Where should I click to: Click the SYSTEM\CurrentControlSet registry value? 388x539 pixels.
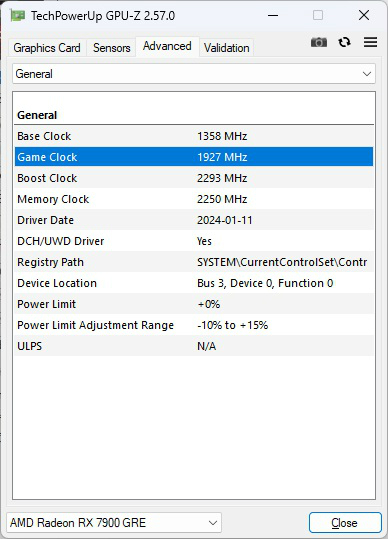282,262
